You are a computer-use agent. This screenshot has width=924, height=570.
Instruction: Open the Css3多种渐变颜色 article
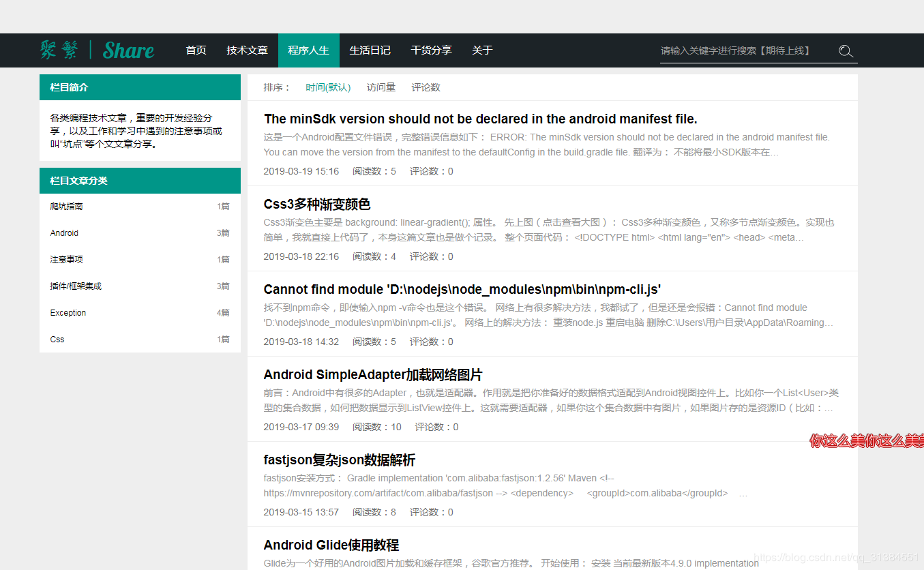(317, 205)
